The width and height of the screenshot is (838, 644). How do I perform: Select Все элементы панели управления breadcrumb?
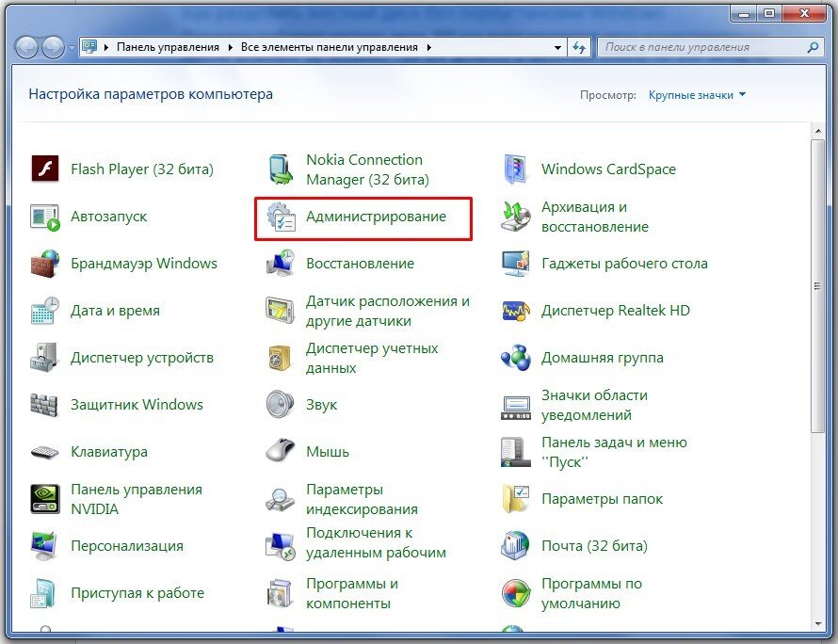click(x=330, y=47)
